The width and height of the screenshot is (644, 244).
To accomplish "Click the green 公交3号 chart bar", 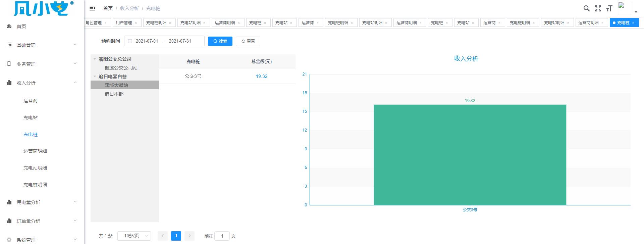I will pyautogui.click(x=470, y=155).
